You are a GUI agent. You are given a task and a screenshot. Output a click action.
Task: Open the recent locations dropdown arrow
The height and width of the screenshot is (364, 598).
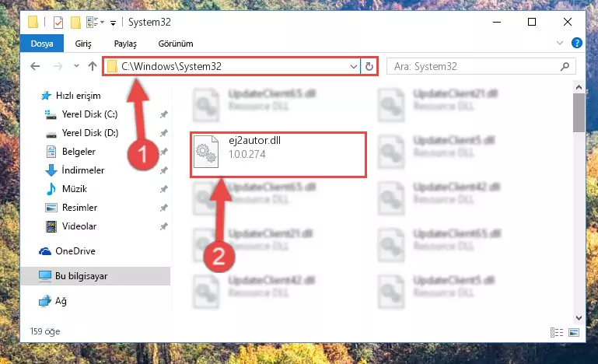(76, 66)
